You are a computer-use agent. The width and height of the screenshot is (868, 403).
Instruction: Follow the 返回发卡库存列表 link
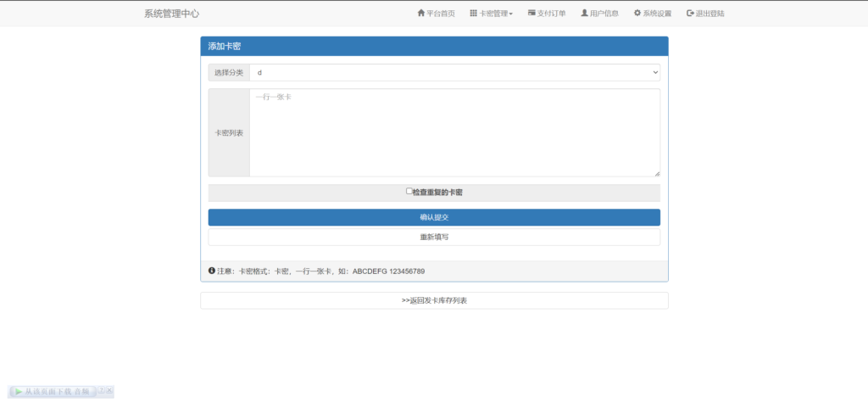coord(434,300)
